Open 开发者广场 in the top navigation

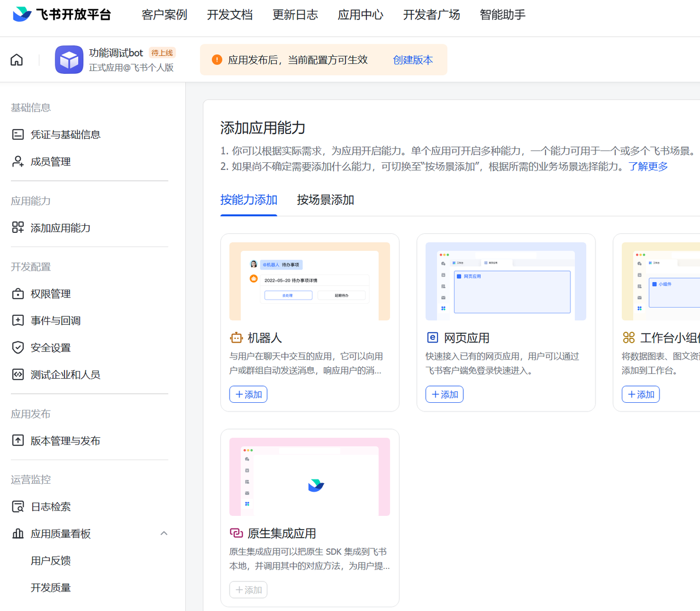point(431,15)
